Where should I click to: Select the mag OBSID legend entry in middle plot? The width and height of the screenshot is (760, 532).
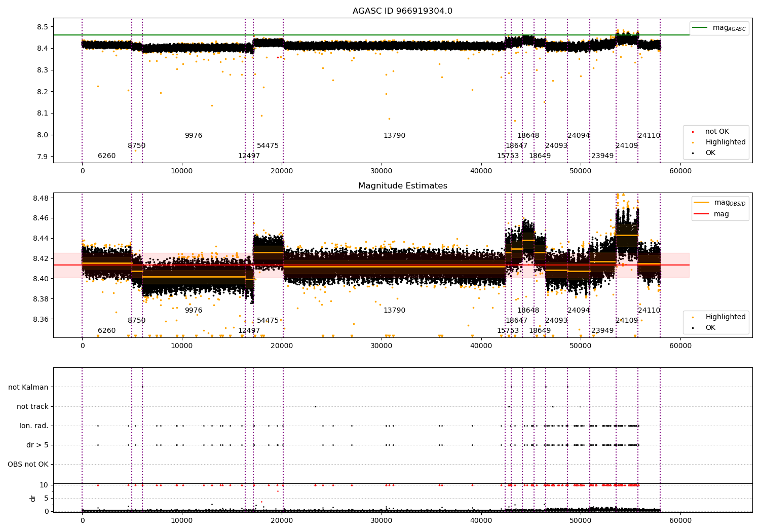coord(719,203)
